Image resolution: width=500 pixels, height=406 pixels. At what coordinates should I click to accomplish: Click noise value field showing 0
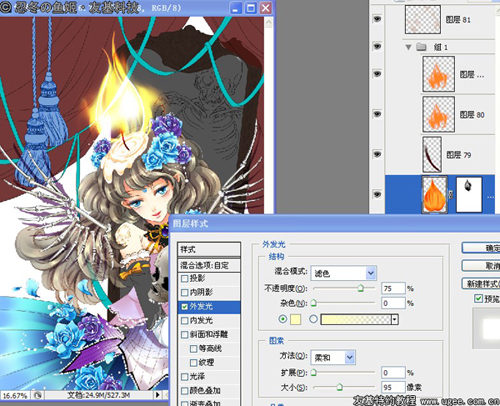click(393, 303)
